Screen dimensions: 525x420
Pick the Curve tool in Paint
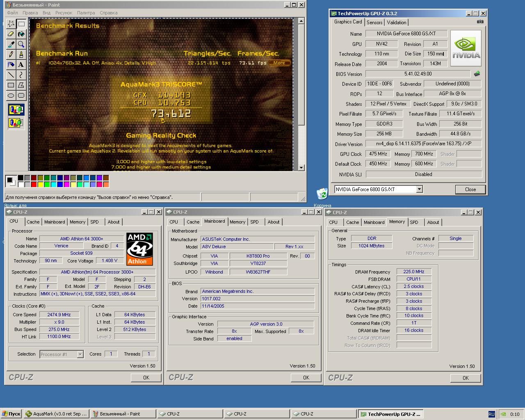(x=21, y=75)
